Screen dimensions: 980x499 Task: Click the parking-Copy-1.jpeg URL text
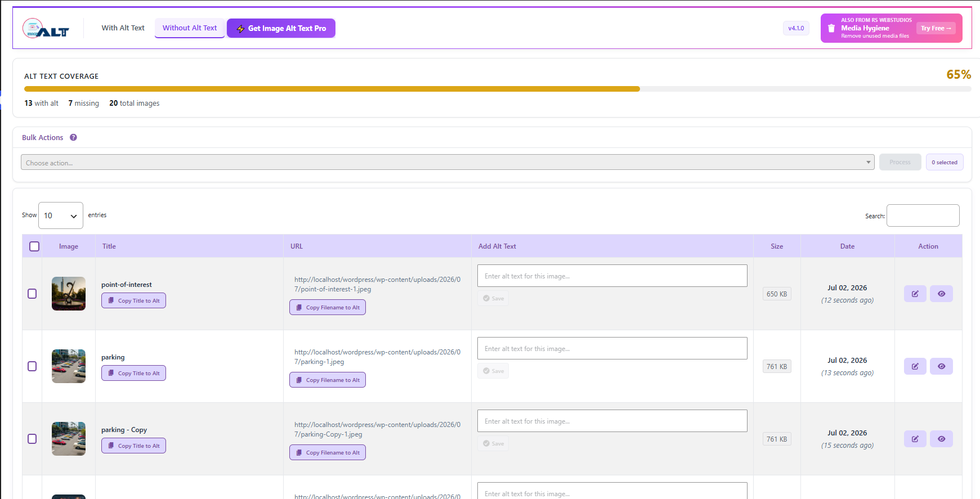point(377,429)
